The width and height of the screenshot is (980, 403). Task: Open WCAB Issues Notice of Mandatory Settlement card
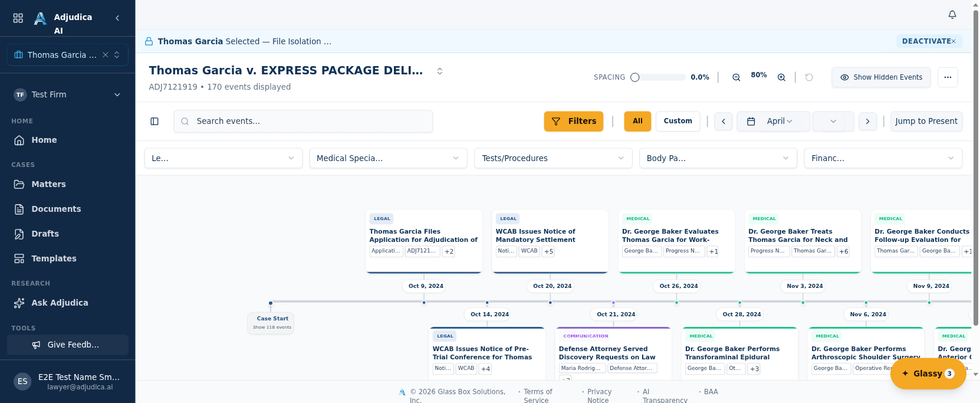pyautogui.click(x=550, y=241)
